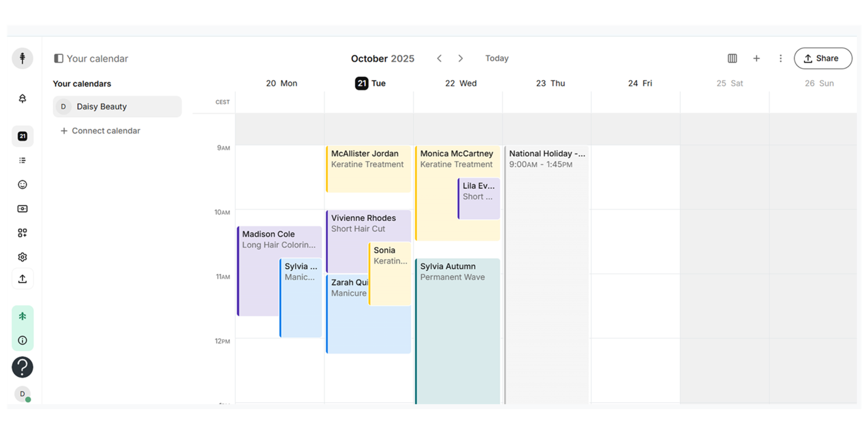This screenshot has width=868, height=434.
Task: Open the list view icon in sidebar
Action: pyautogui.click(x=23, y=161)
